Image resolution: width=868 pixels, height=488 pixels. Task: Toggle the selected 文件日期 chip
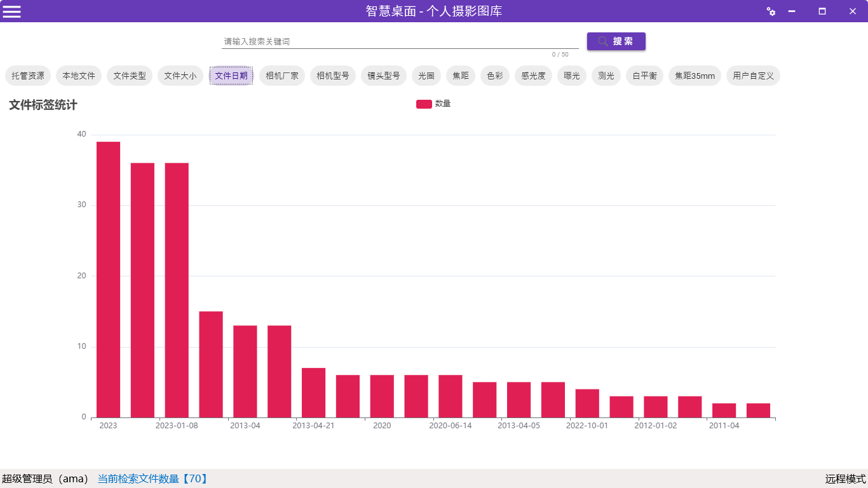pos(231,76)
